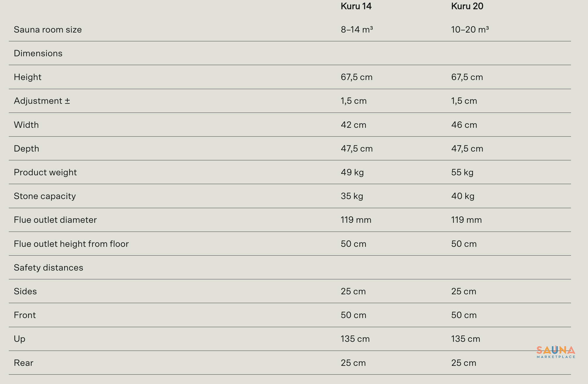This screenshot has width=588, height=384.
Task: Click the Stone capacity row label
Action: 45,196
